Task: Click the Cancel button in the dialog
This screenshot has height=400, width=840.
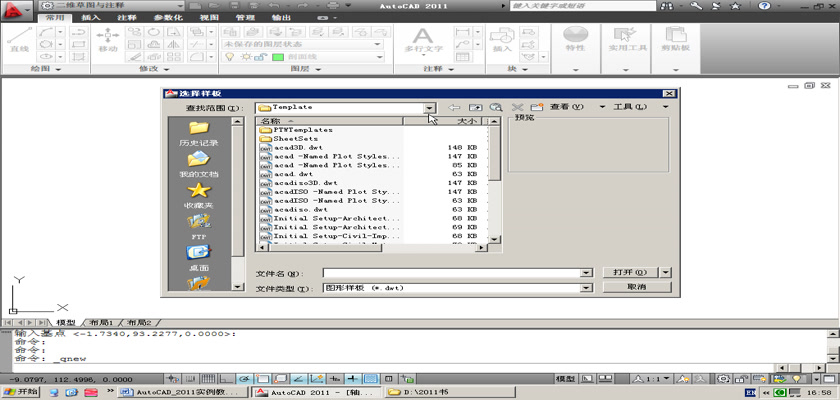Action: (635, 287)
